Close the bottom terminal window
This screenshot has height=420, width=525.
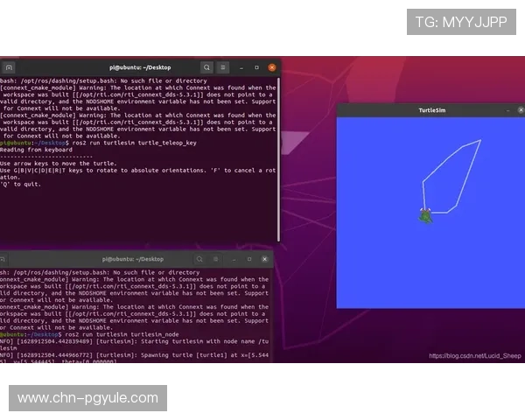264,259
